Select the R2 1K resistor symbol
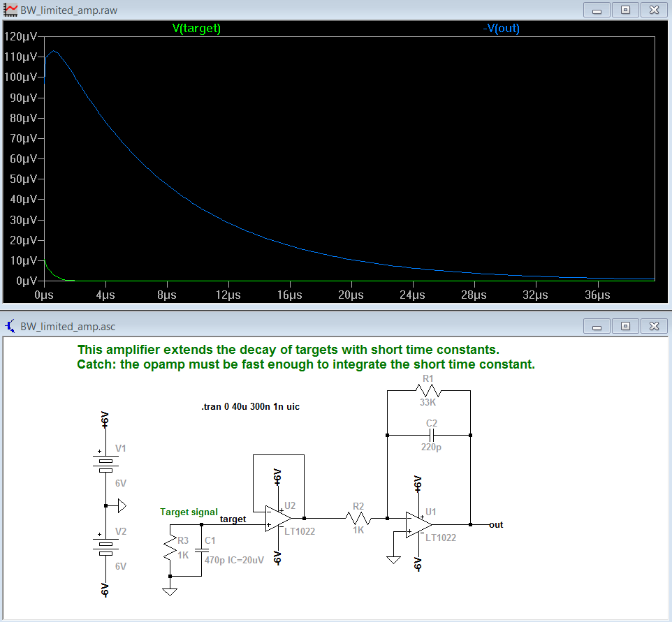 [358, 519]
